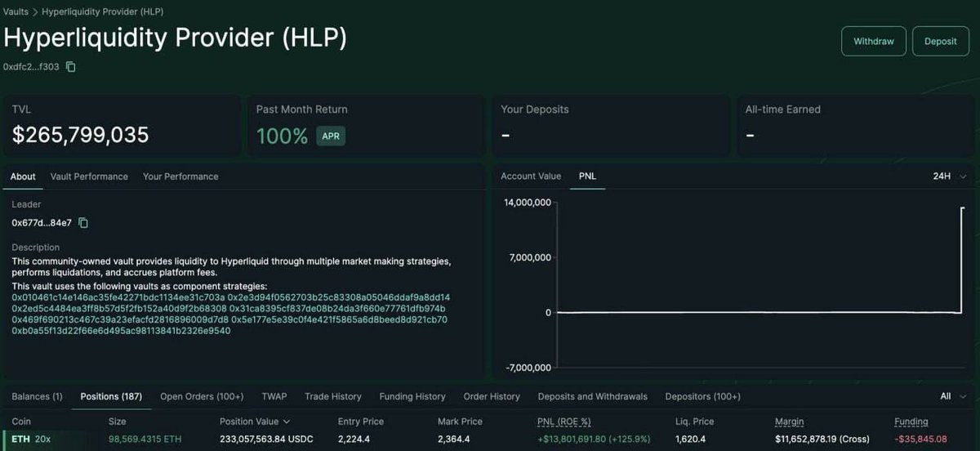Sort by Position Value column
This screenshot has width=980, height=451.
point(255,422)
